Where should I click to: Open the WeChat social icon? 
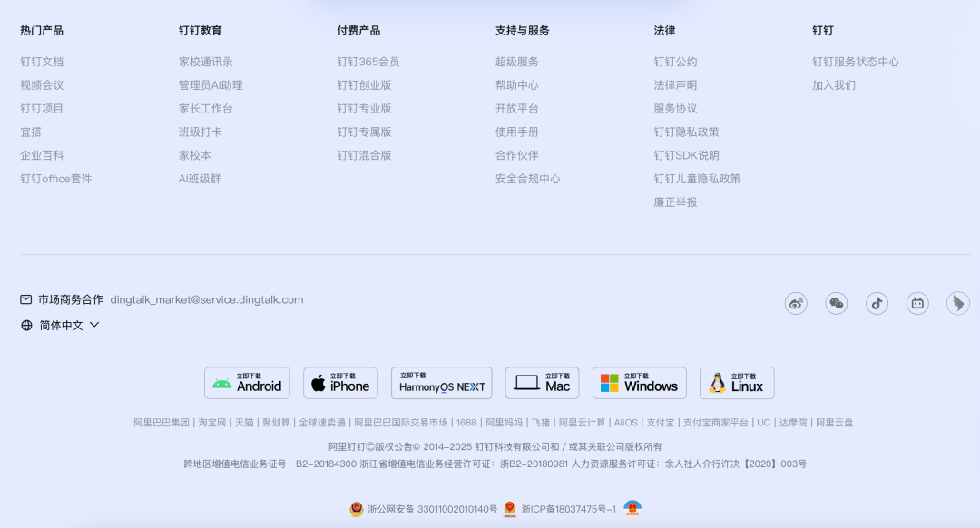837,304
